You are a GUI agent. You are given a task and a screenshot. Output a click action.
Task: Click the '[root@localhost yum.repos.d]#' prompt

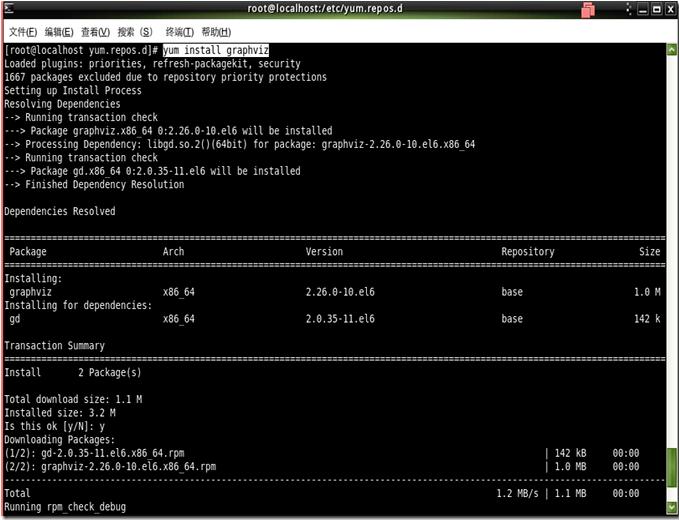pos(81,50)
